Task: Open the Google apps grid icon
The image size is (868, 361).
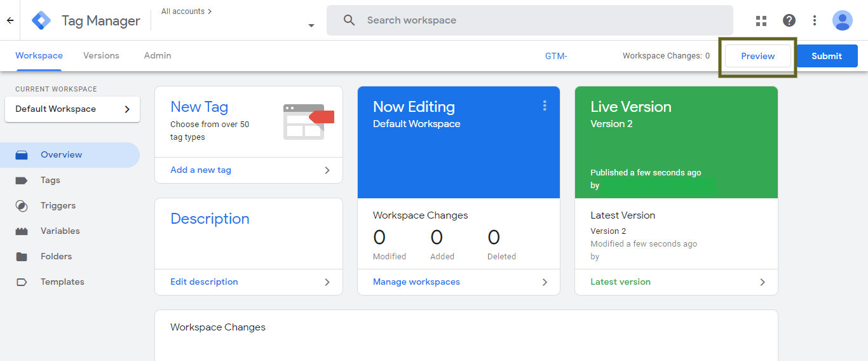Action: [761, 20]
